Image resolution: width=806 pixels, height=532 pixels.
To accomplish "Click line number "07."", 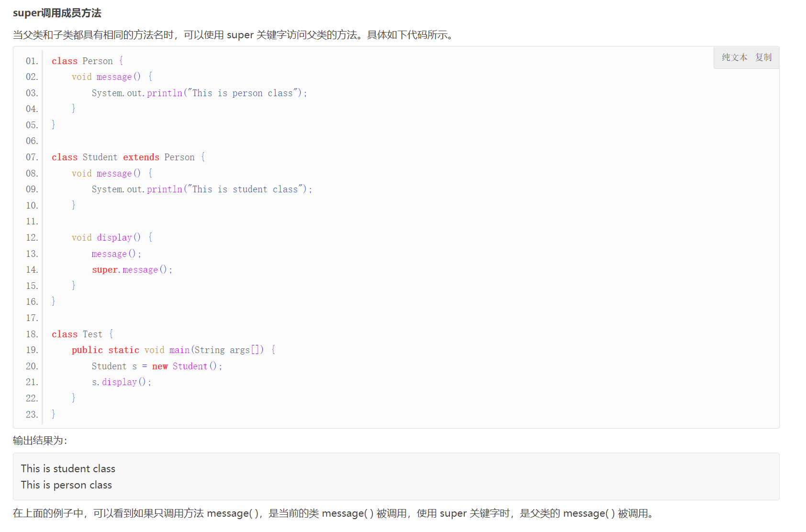I will [x=32, y=157].
